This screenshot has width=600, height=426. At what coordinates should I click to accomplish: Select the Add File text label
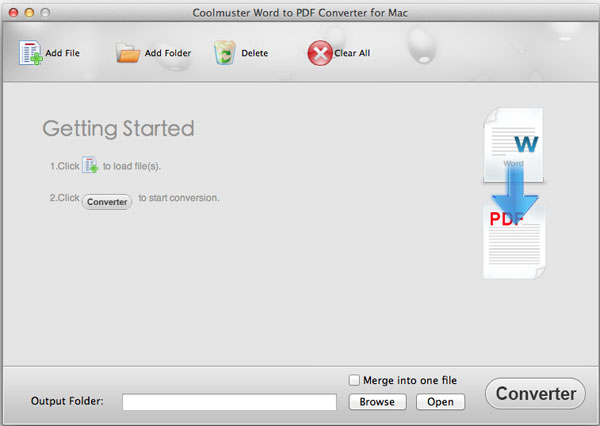62,53
